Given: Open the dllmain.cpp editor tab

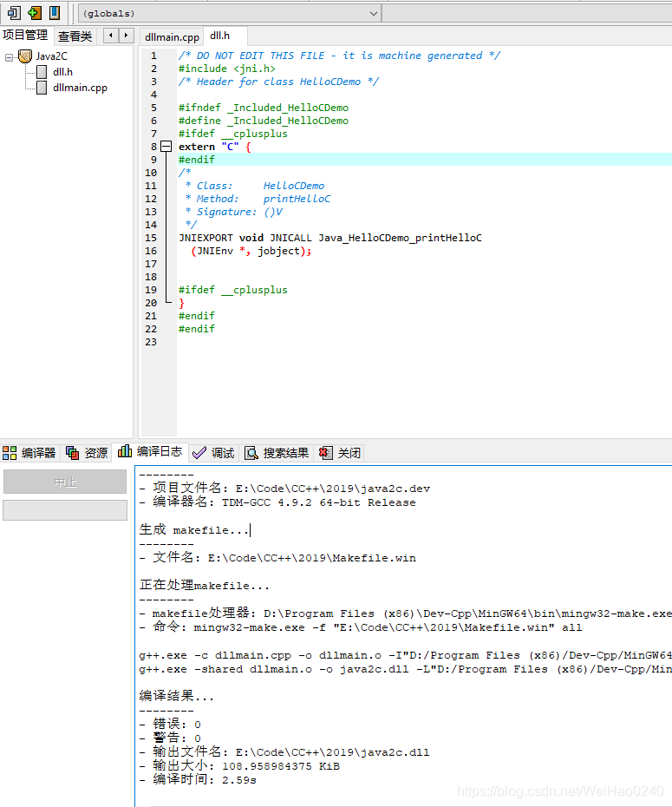Looking at the screenshot, I should 172,37.
